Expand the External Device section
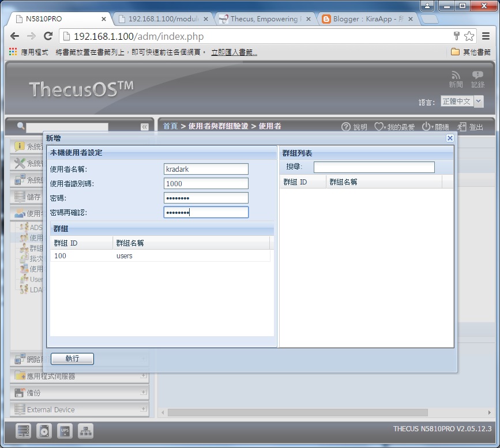The width and height of the screenshot is (500, 448). (x=144, y=409)
